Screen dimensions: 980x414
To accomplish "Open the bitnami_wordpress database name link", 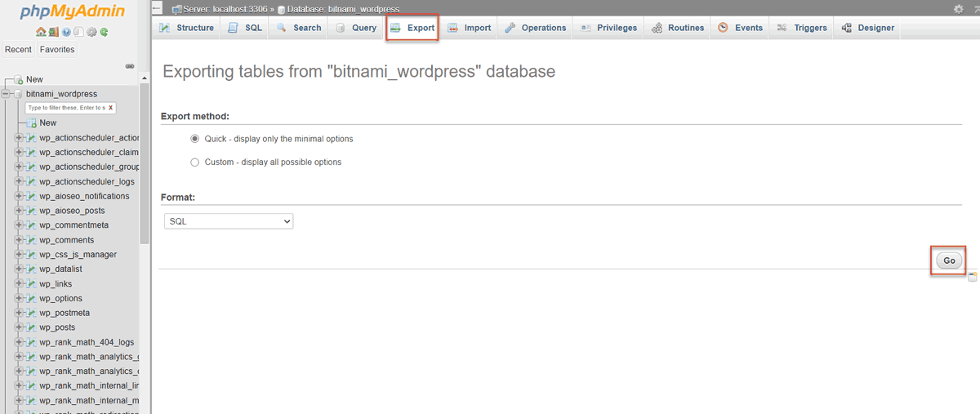I will pos(61,94).
